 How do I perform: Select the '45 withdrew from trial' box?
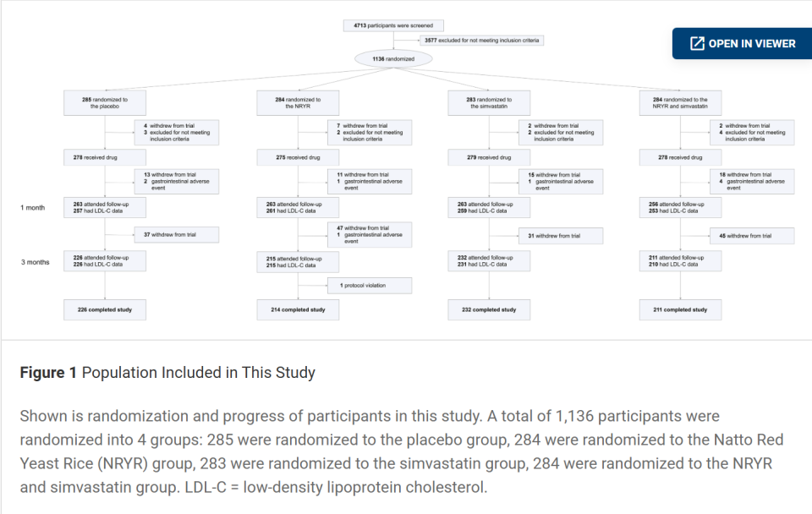[752, 236]
